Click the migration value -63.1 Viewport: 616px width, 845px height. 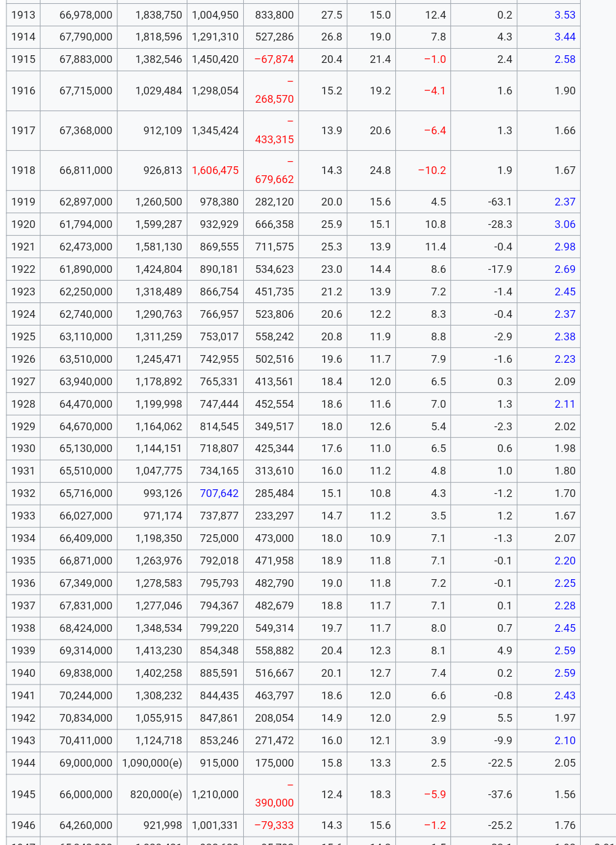coord(500,202)
